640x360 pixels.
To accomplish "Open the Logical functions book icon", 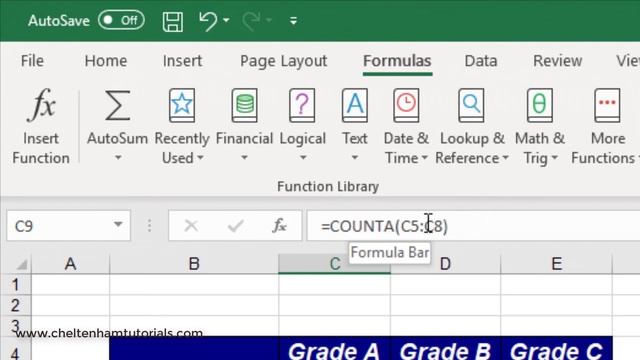I will [302, 105].
